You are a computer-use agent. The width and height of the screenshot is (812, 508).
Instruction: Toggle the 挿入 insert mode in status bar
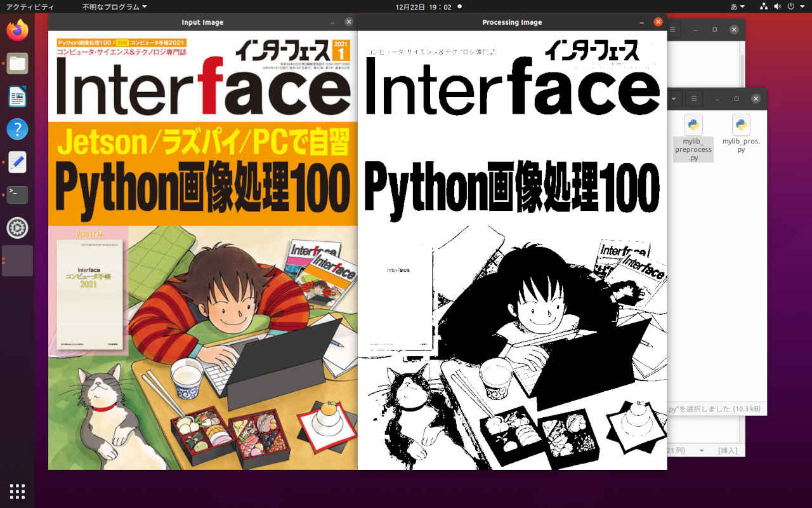727,450
